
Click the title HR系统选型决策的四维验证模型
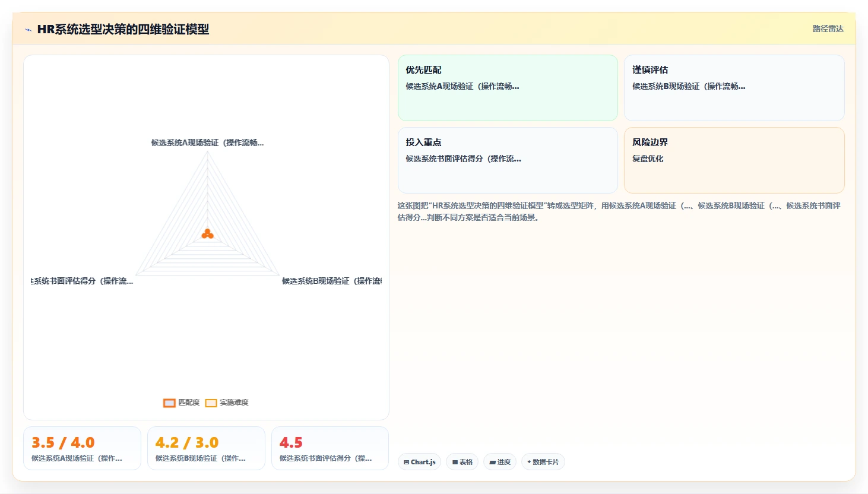click(x=123, y=29)
